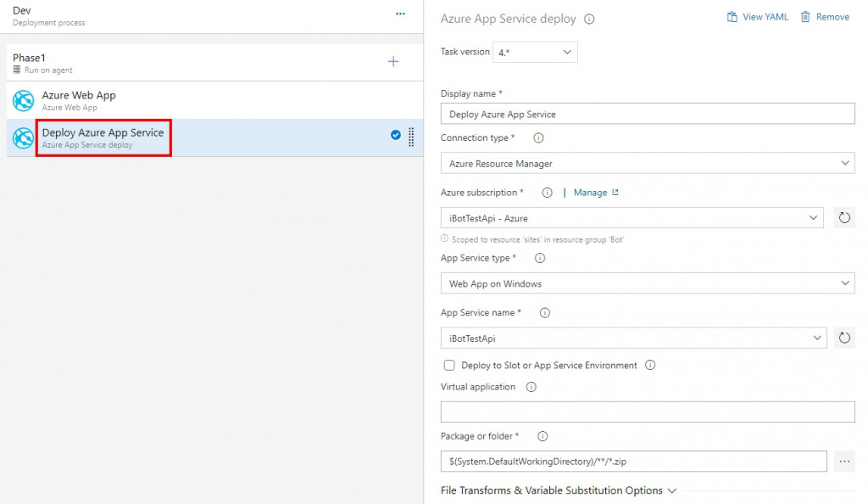Open the App Service type dropdown

pos(648,283)
